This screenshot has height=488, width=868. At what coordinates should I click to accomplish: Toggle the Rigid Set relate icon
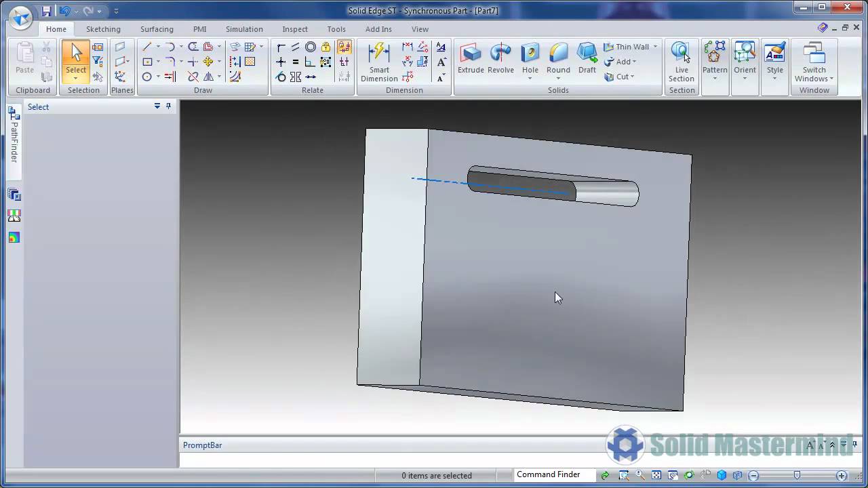coord(325,62)
